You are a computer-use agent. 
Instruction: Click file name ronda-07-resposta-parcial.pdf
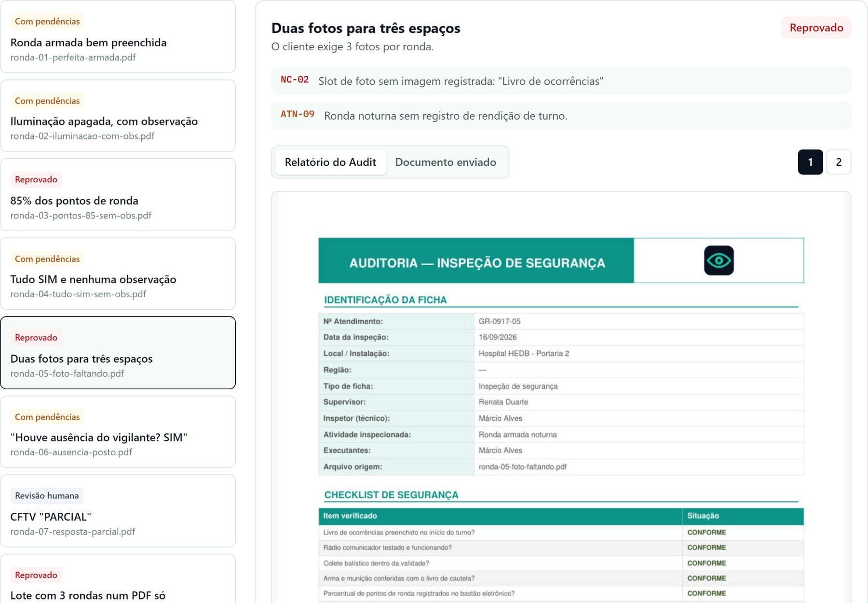(x=73, y=532)
